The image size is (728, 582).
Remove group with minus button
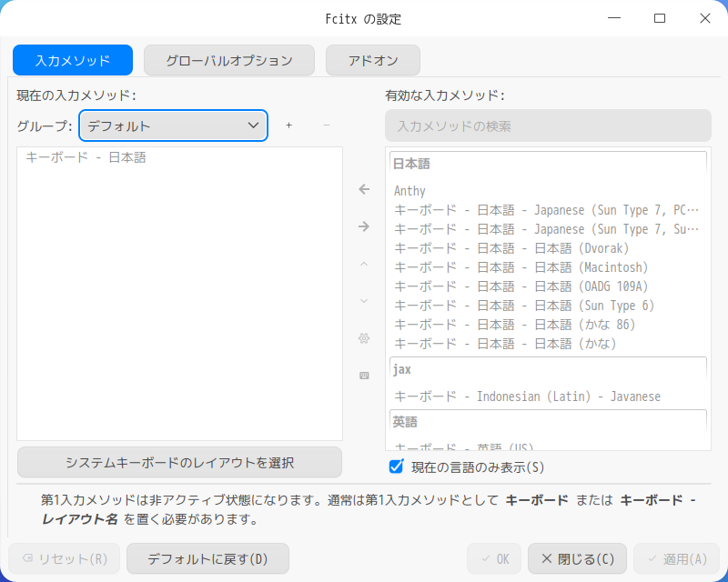pos(327,125)
